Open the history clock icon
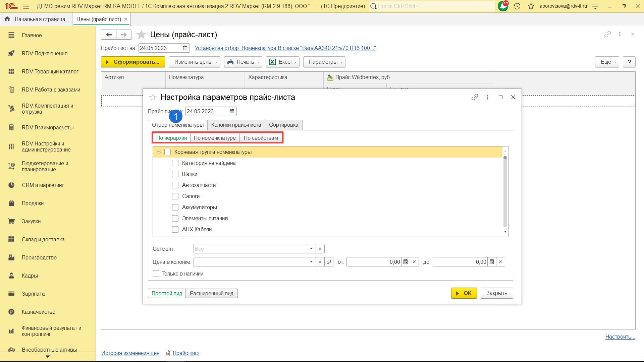Image resolution: width=644 pixels, height=362 pixels. (517, 6)
